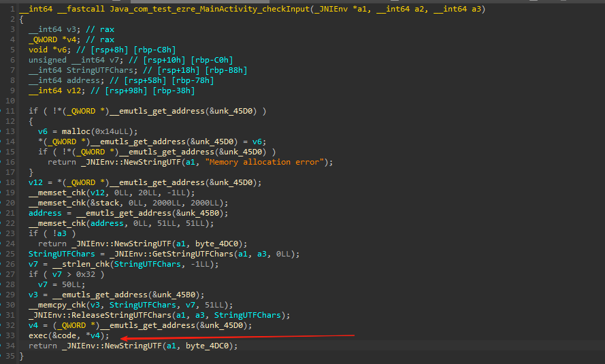605x364 pixels.
Task: Select unk_45B0 on line 21
Action: (x=200, y=213)
